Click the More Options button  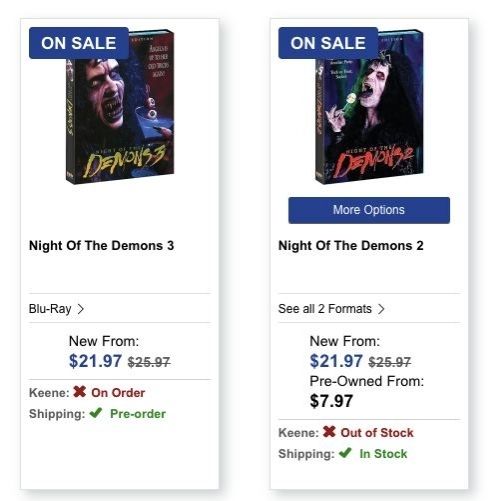369,210
